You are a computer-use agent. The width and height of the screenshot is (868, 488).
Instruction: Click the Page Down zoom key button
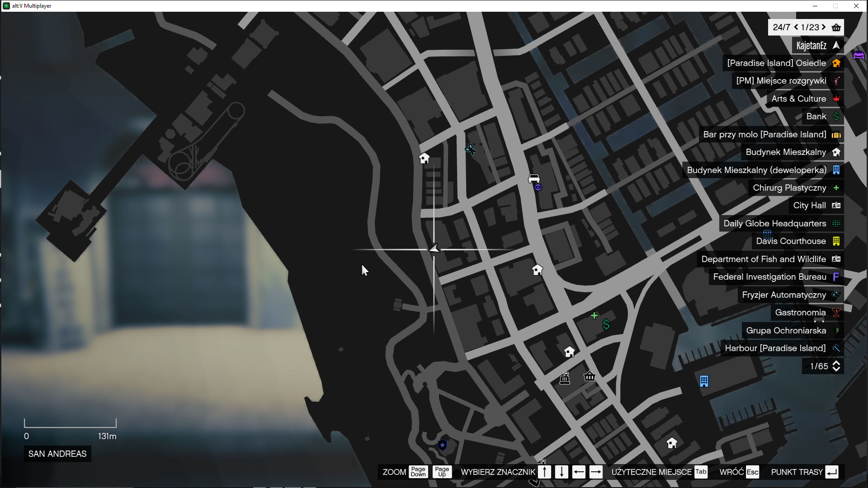click(418, 472)
